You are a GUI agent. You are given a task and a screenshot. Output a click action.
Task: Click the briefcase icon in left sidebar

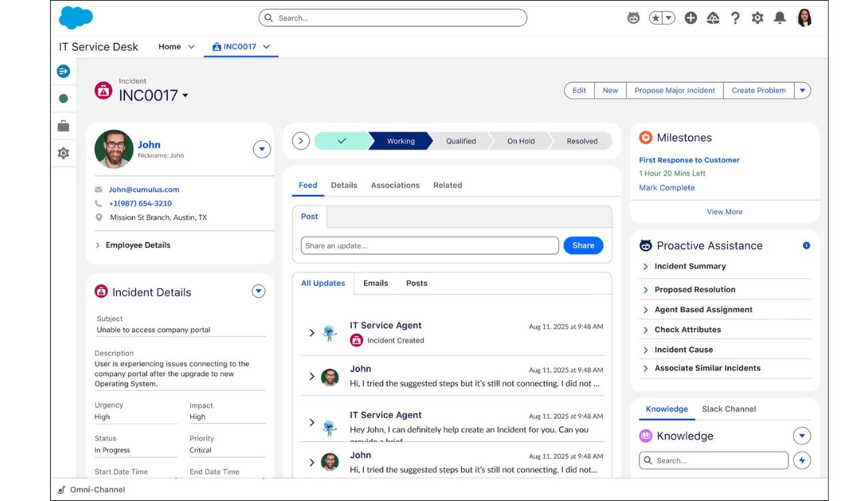click(x=63, y=126)
